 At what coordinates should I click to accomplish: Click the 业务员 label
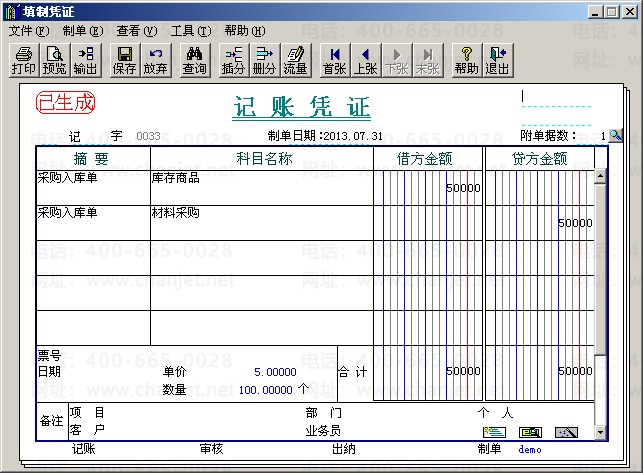(x=323, y=430)
